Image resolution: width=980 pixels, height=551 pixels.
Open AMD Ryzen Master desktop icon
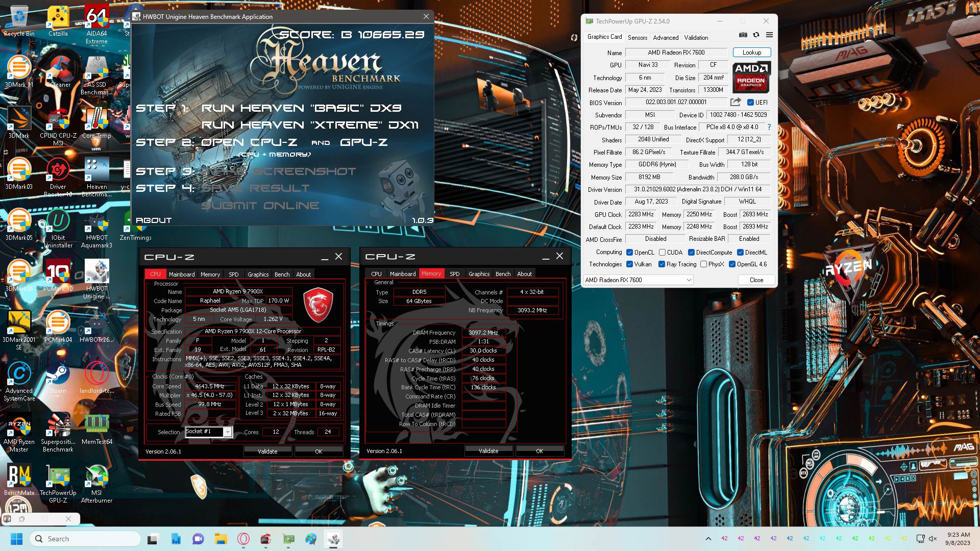pos(19,433)
